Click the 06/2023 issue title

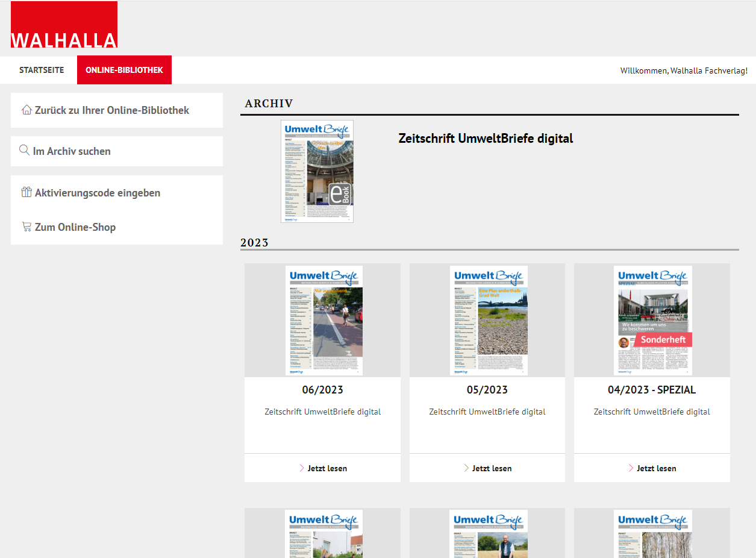[322, 390]
